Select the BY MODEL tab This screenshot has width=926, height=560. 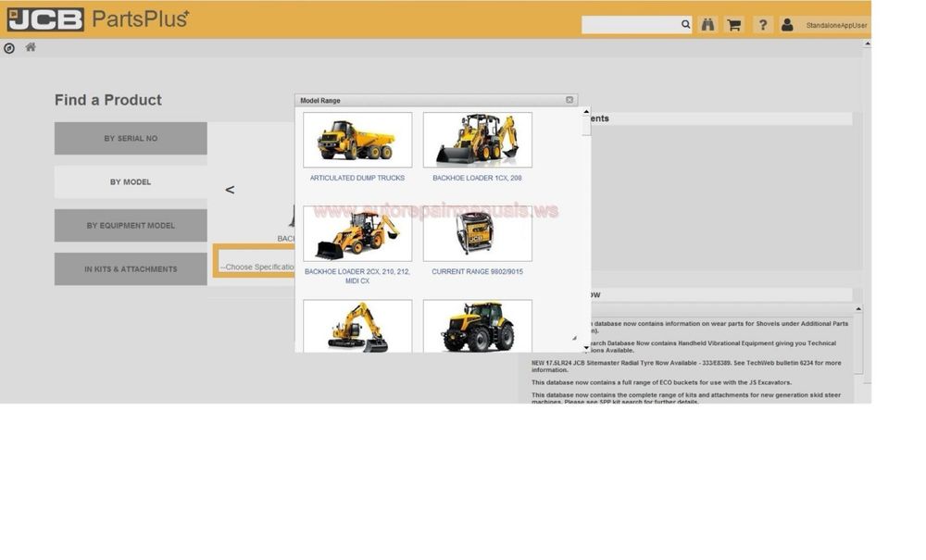(x=131, y=181)
